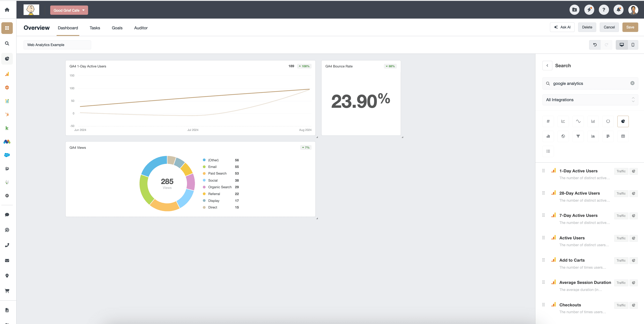Choose the spline wave chart type
This screenshot has width=644, height=324.
pos(578,121)
